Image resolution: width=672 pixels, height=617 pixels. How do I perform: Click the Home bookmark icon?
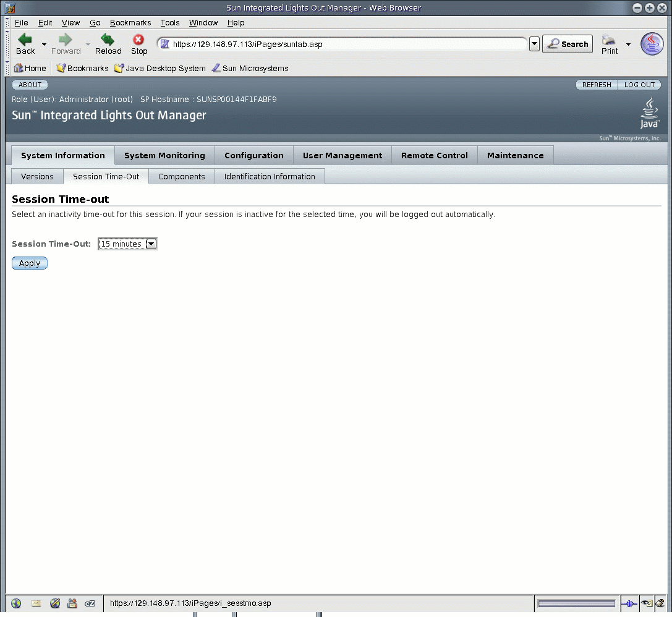point(18,68)
